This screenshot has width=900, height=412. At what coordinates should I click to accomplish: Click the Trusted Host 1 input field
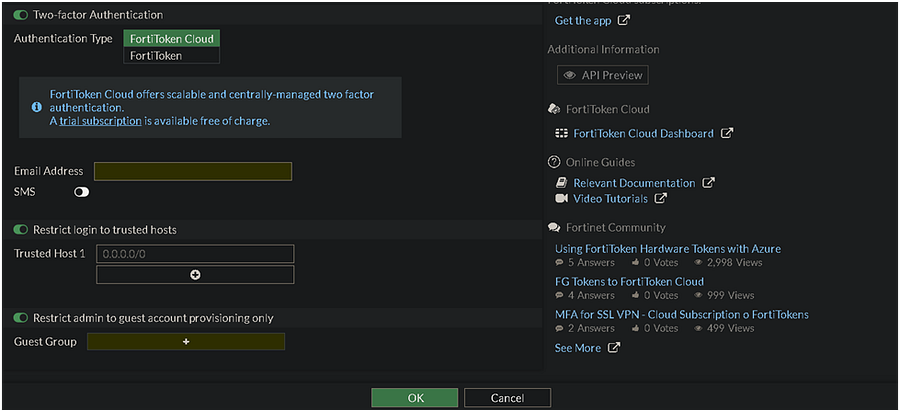(x=195, y=254)
